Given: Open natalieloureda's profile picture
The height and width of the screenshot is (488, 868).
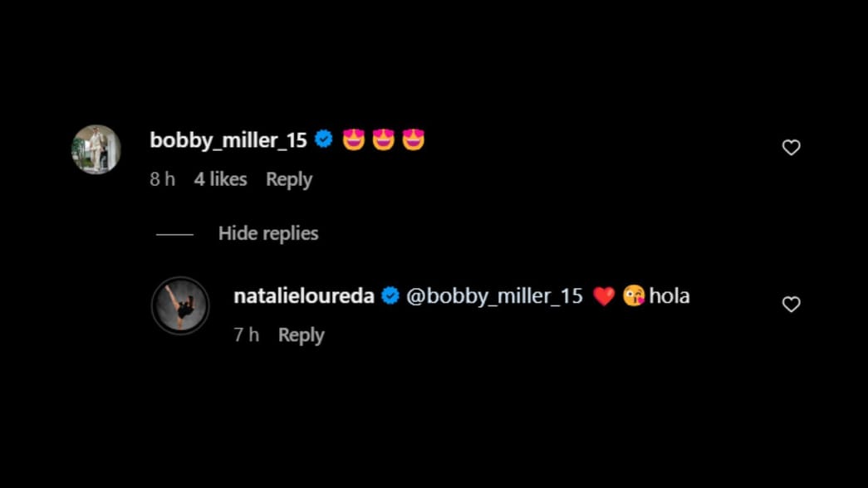Looking at the screenshot, I should 180,305.
